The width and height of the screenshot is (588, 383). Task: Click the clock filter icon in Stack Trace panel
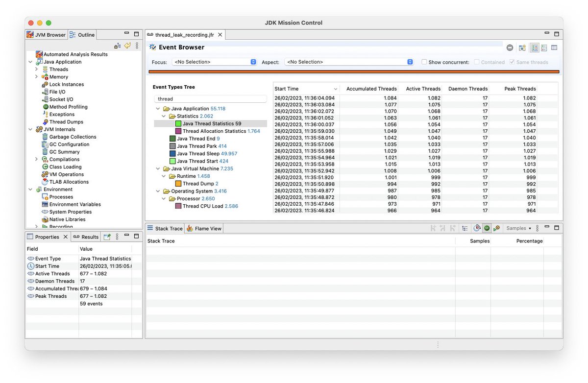[x=476, y=228]
